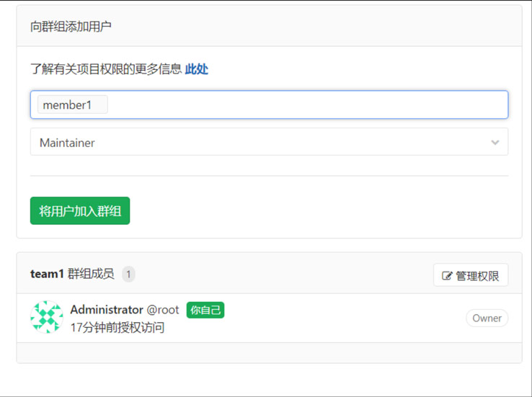Click the 了解有关项目权限的更多信息 text
Image resolution: width=532 pixels, height=397 pixels.
click(106, 69)
